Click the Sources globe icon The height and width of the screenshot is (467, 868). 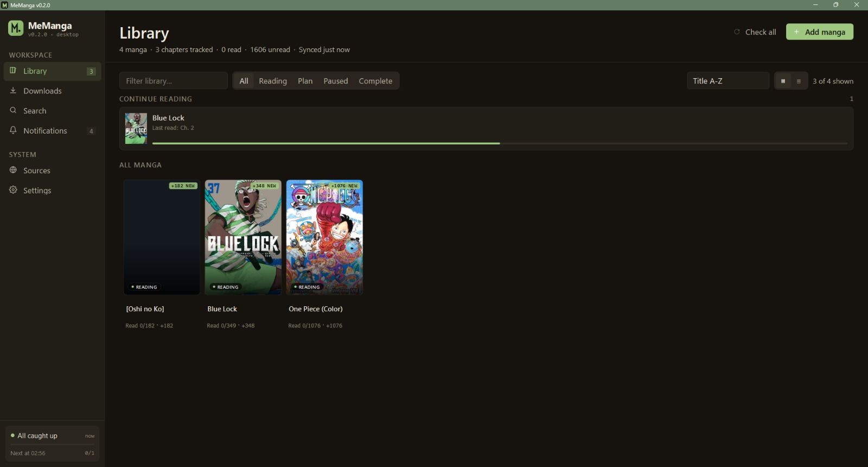click(x=13, y=170)
